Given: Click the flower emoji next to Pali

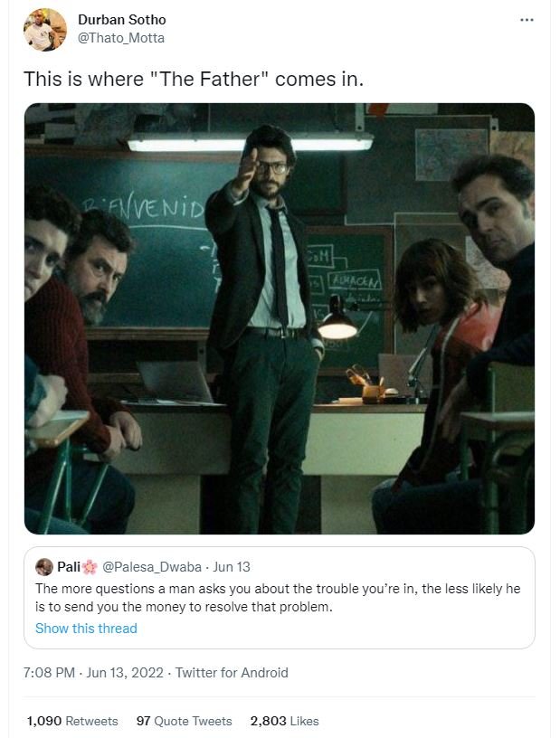Looking at the screenshot, I should pyautogui.click(x=90, y=567).
